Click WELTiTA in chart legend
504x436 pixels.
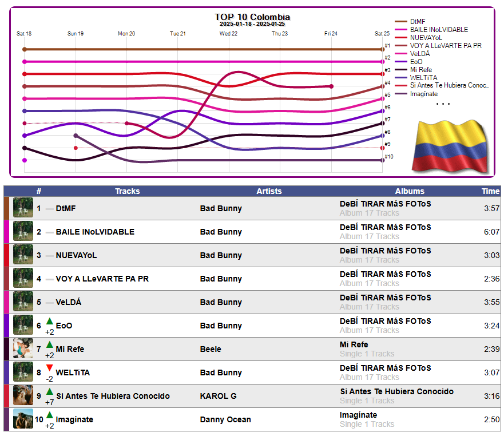[x=424, y=78]
